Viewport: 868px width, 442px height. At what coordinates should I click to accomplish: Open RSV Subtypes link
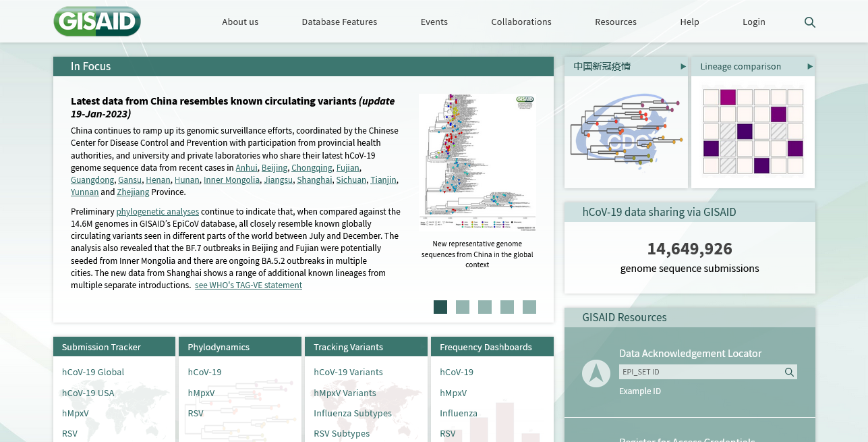pos(342,433)
